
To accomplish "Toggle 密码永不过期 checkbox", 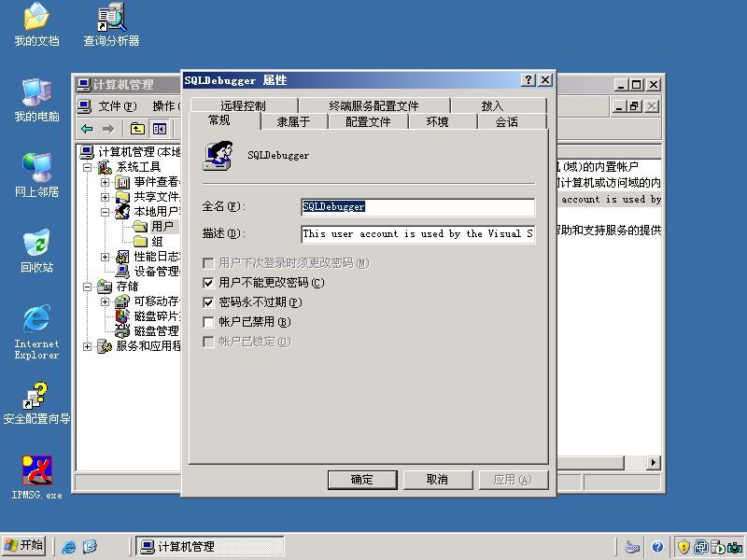I will click(x=208, y=302).
